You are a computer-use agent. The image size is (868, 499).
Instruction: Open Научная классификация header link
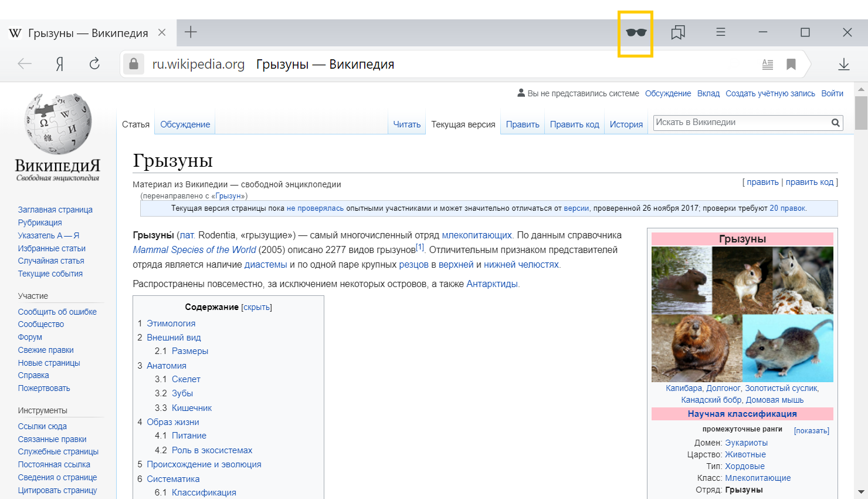click(742, 414)
